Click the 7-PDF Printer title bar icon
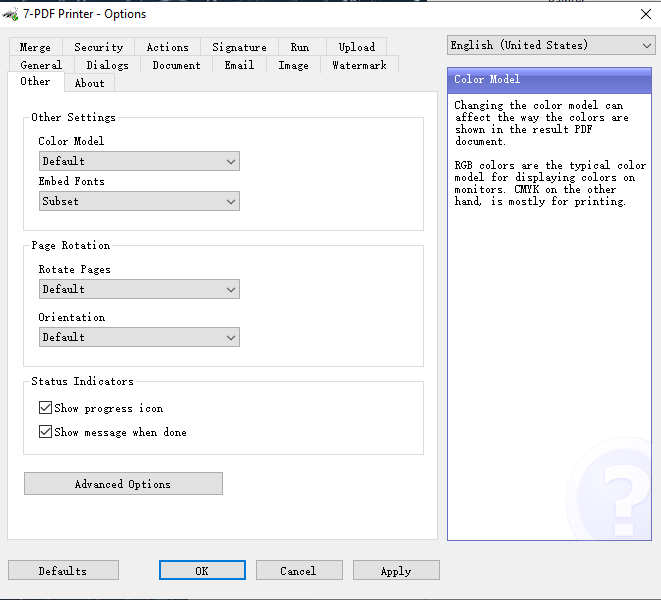 click(x=11, y=14)
